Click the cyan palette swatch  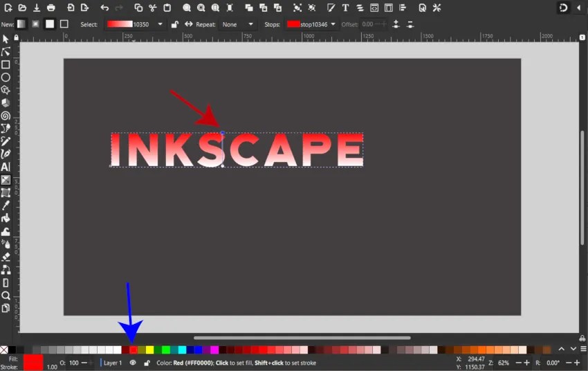182,350
